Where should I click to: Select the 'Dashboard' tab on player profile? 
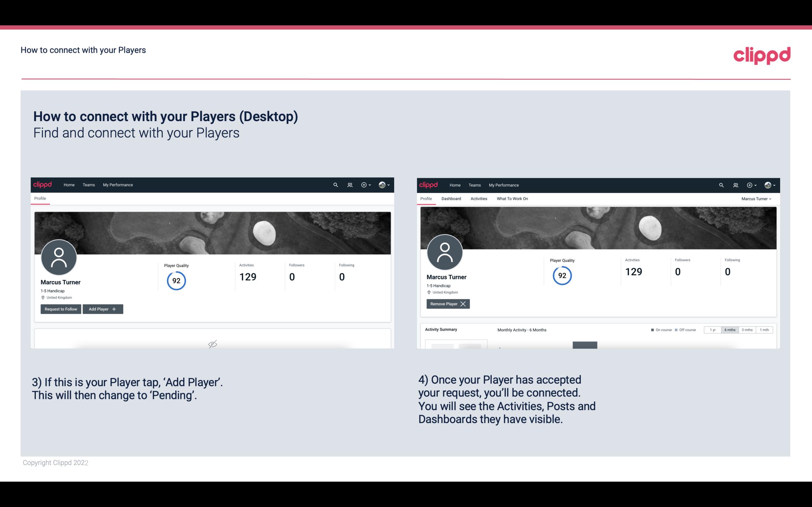pos(451,199)
